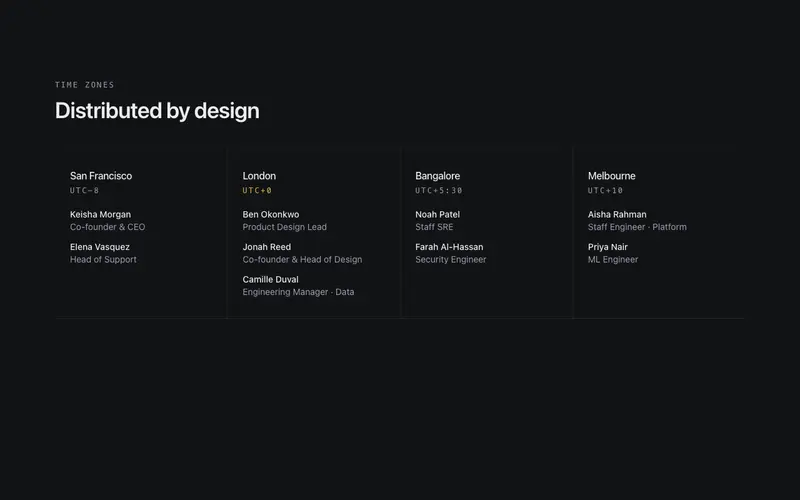800x500 pixels.
Task: Click the 'ML Engineer' role text
Action: [x=613, y=260]
